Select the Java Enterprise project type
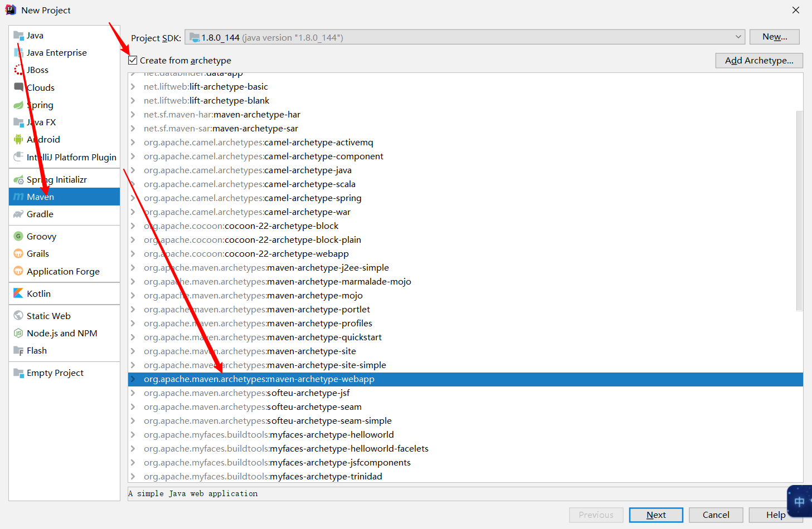The image size is (812, 529). tap(64, 53)
